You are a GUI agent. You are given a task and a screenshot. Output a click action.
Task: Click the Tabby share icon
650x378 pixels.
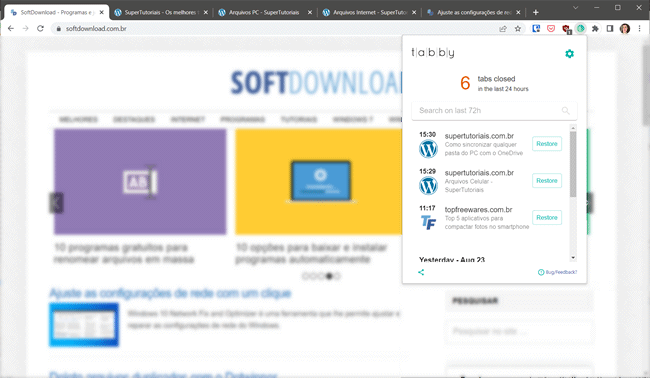pos(421,272)
